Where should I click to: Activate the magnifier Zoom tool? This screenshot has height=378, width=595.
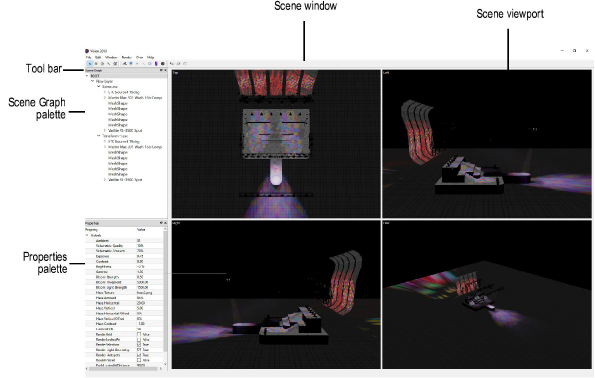pos(109,64)
